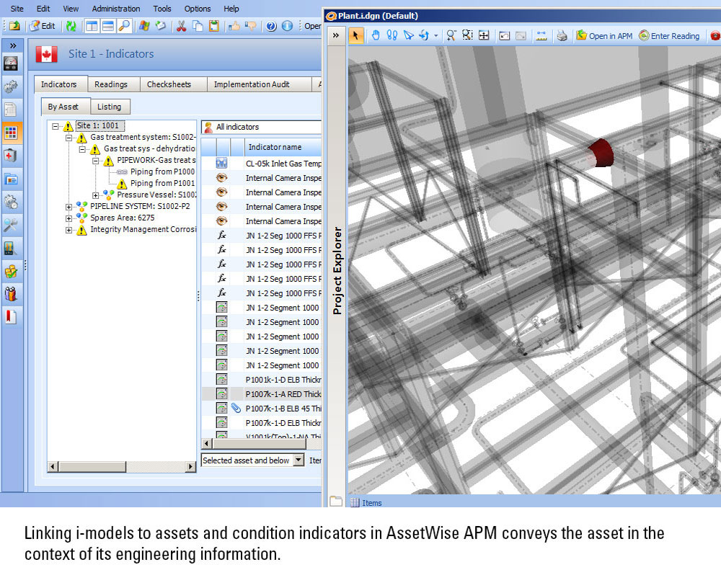Viewport: 721px width, 588px height.
Task: Click the wrench tools icon in sidebar
Action: coord(11,225)
